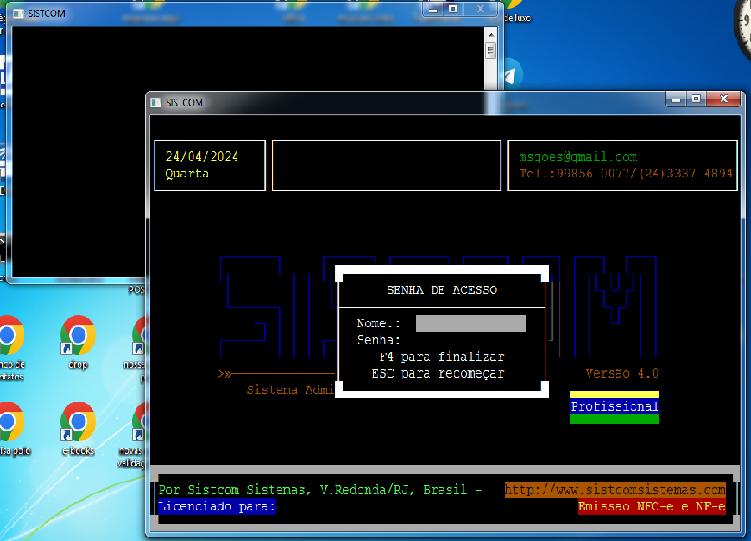Click the msqoes@gmail.com email text
The height and width of the screenshot is (541, 751).
[x=578, y=157]
